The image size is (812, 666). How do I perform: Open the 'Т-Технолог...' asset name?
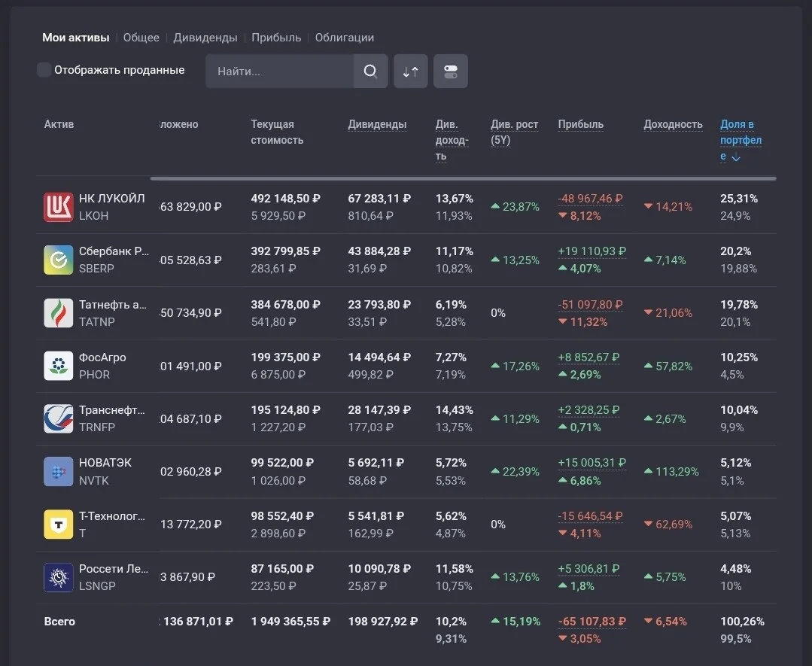pyautogui.click(x=112, y=515)
